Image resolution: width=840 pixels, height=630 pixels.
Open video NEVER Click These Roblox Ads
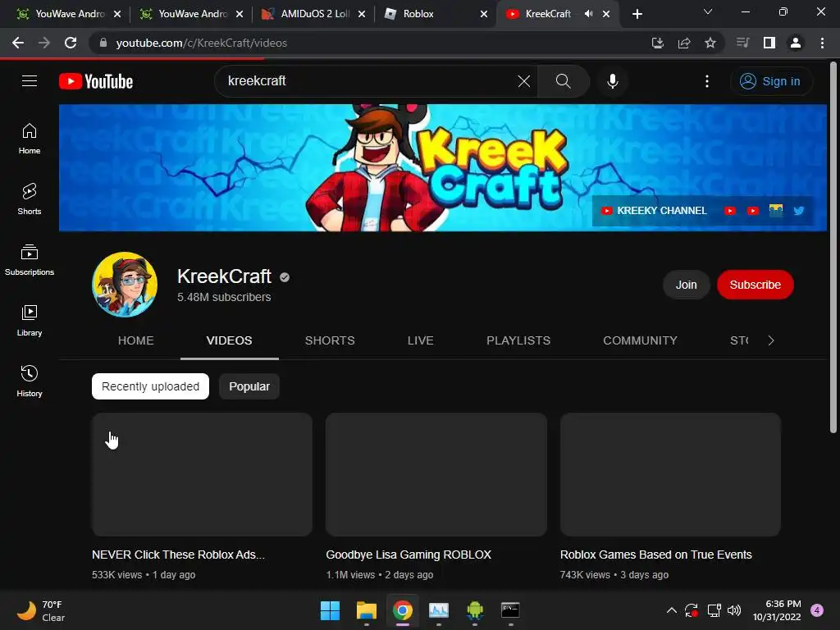tap(178, 555)
